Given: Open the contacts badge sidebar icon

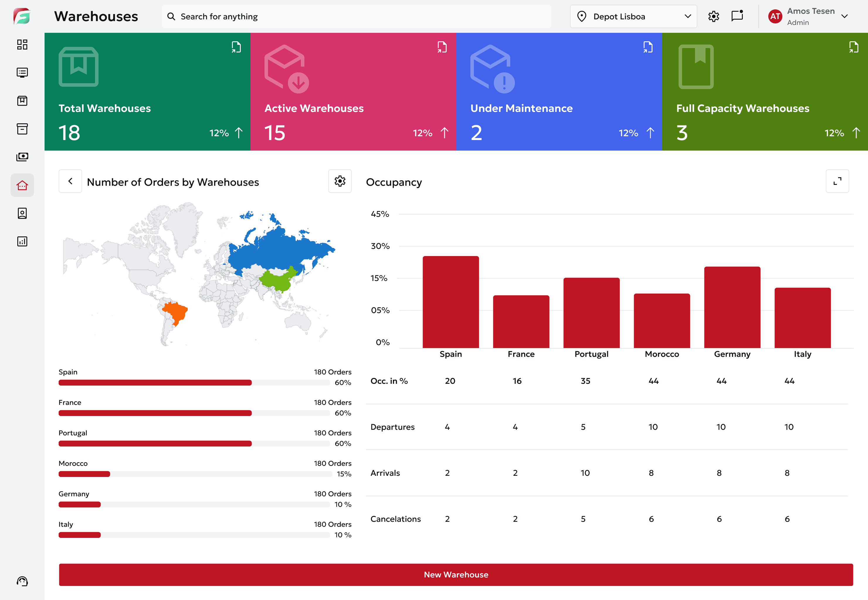Looking at the screenshot, I should pos(22,213).
